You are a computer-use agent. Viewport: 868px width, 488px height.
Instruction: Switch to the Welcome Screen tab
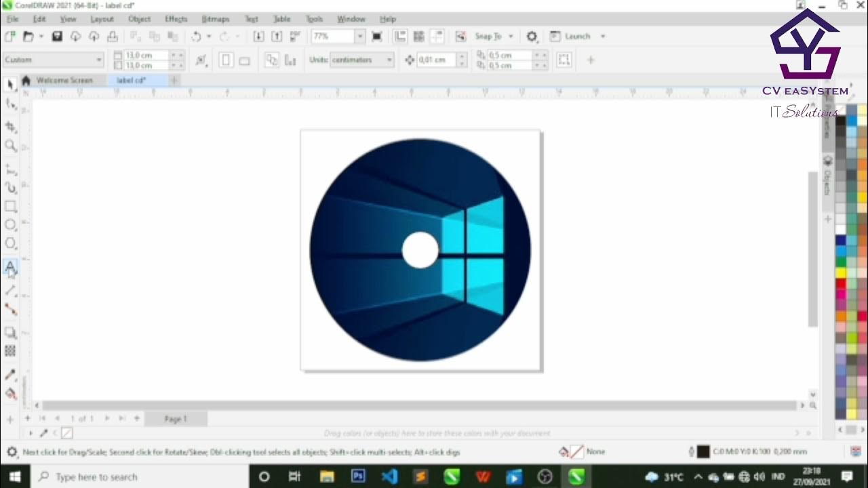tap(64, 80)
